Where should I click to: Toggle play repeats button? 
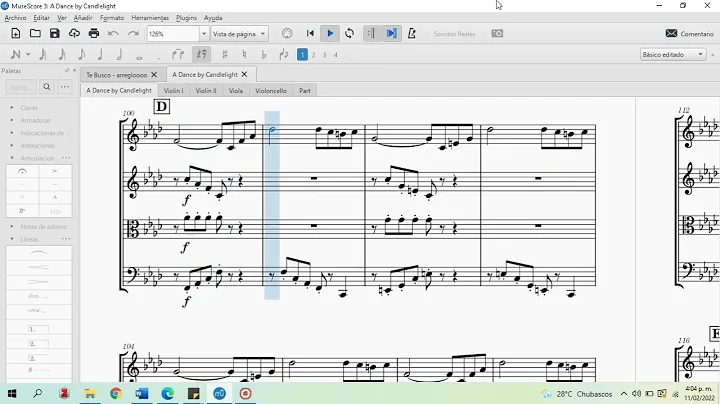[371, 34]
